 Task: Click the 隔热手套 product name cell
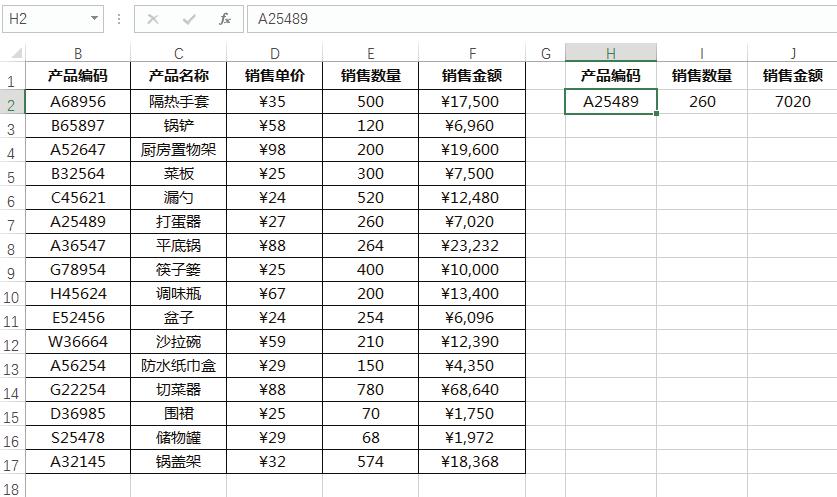point(178,101)
